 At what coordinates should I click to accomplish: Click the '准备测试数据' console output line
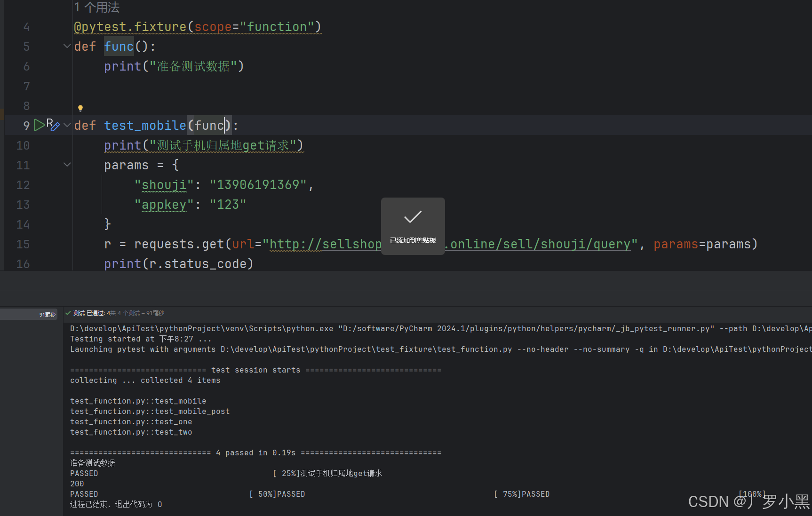[x=93, y=463]
